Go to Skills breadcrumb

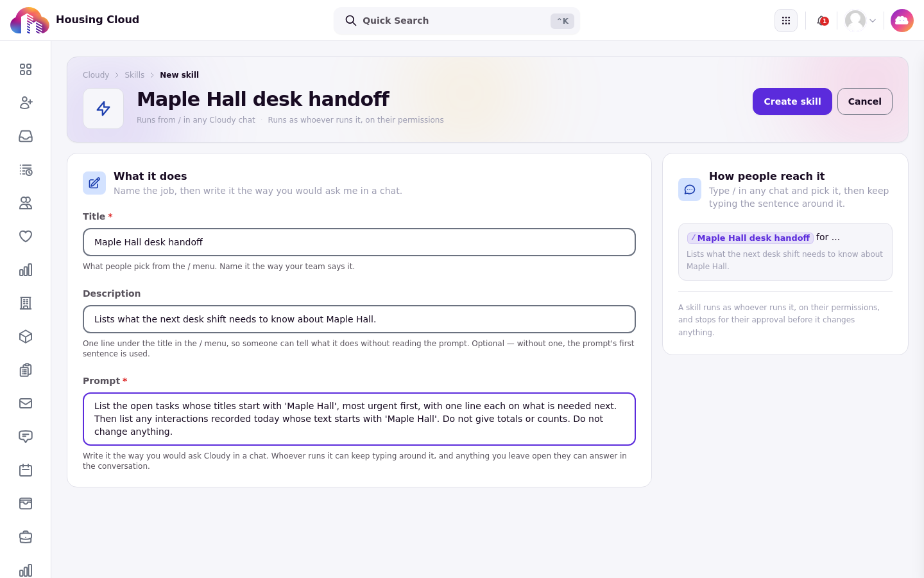135,75
